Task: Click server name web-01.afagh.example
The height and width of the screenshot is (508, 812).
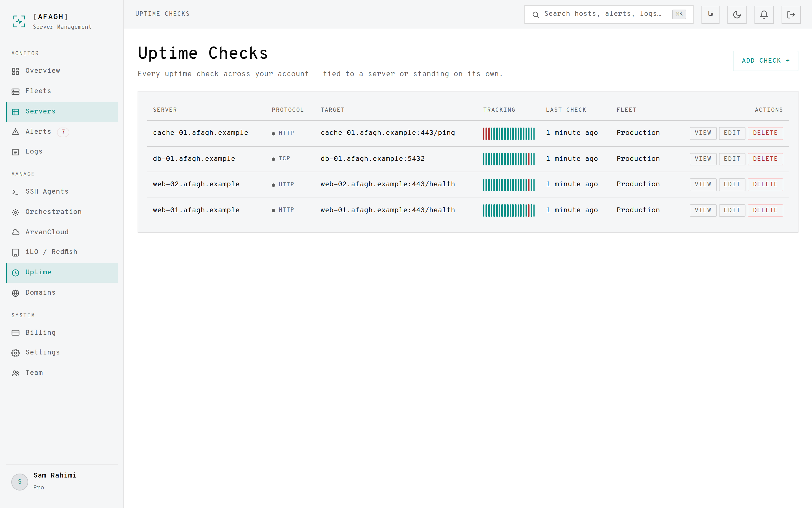Action: (x=196, y=210)
